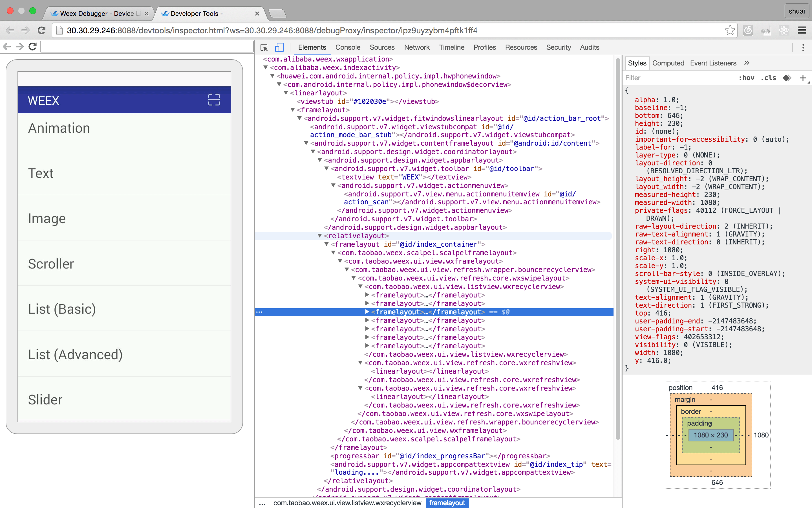Collapse the toolbar id @id/toolbar node
Screen dimensions: 812x508
click(326, 168)
